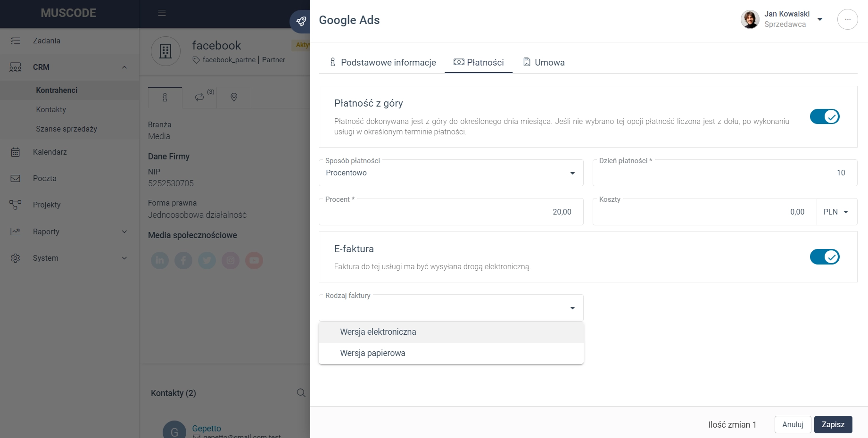Click the Poczta envelope icon
The image size is (868, 438).
(x=16, y=178)
